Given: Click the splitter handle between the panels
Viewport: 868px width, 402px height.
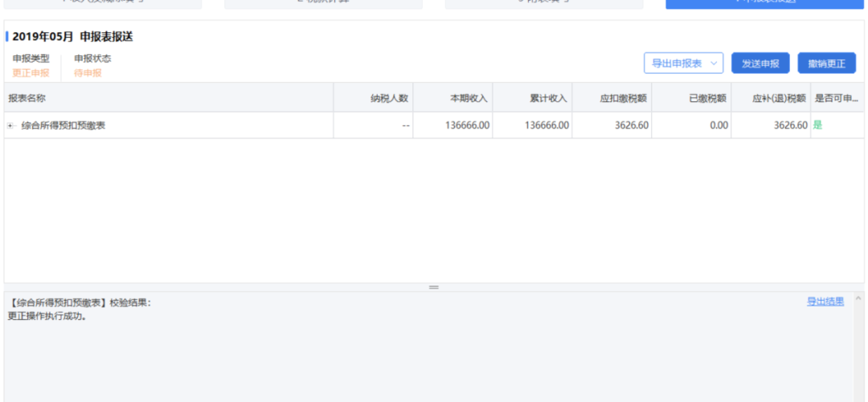Looking at the screenshot, I should (434, 287).
